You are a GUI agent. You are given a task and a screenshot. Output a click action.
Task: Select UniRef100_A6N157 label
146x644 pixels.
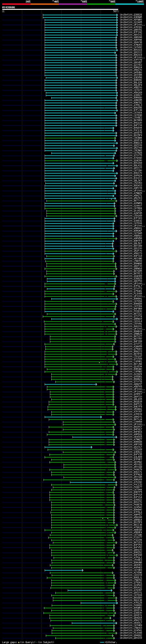click(x=131, y=384)
